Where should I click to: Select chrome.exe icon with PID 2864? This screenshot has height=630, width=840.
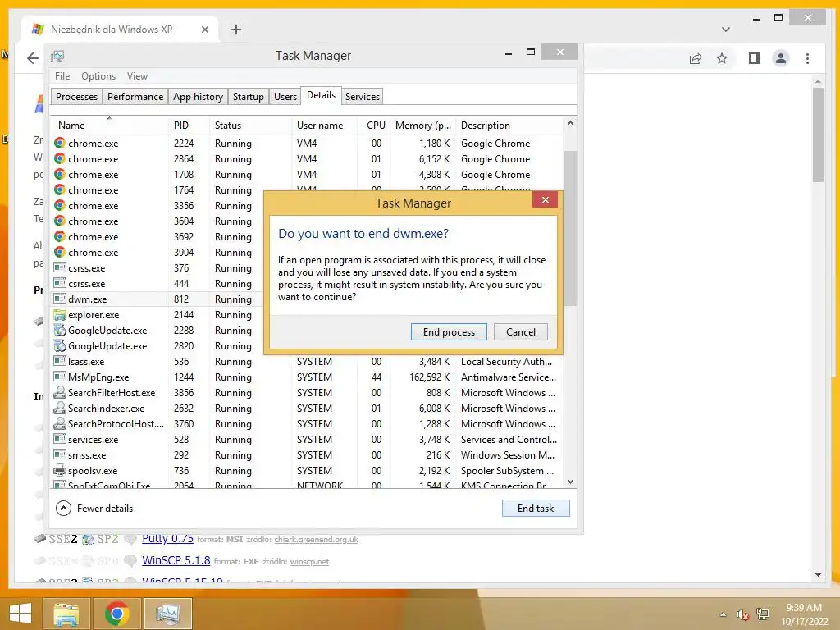coord(59,158)
